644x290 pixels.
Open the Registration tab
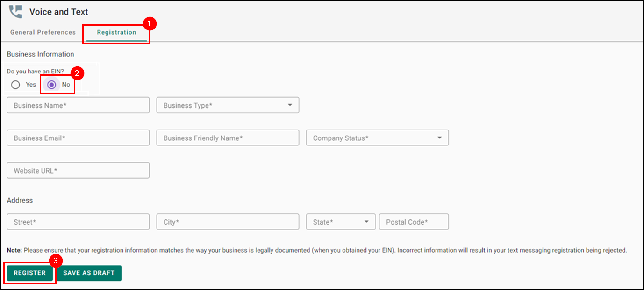[x=117, y=33]
